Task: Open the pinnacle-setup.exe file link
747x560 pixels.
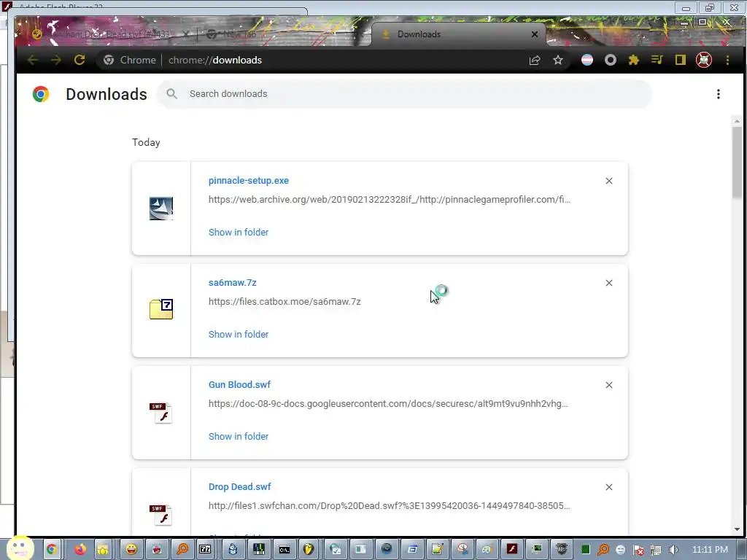Action: pyautogui.click(x=249, y=181)
